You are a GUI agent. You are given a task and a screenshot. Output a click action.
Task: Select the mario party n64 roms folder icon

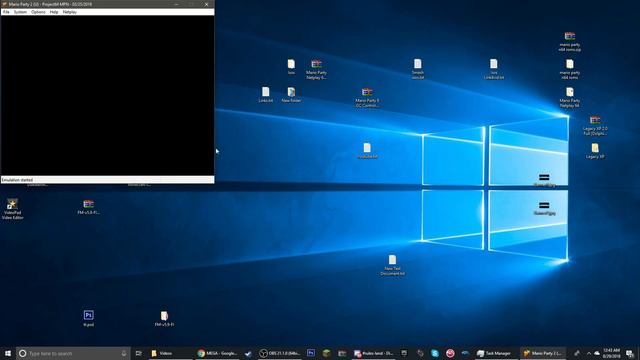(570, 69)
